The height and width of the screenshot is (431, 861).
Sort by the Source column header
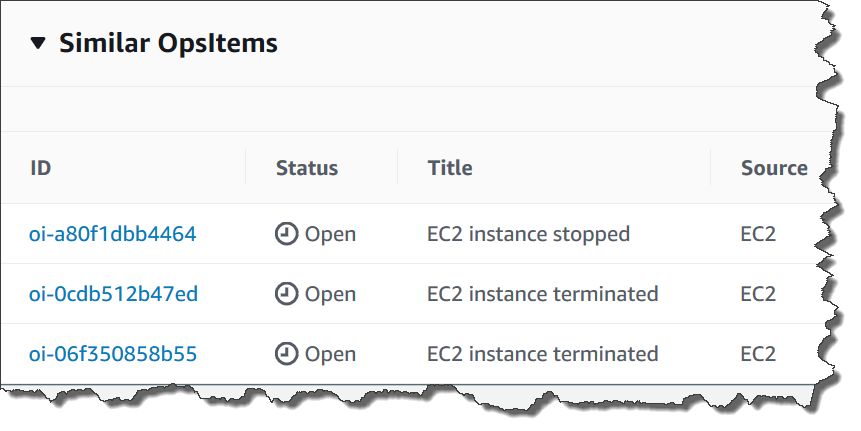pos(774,168)
